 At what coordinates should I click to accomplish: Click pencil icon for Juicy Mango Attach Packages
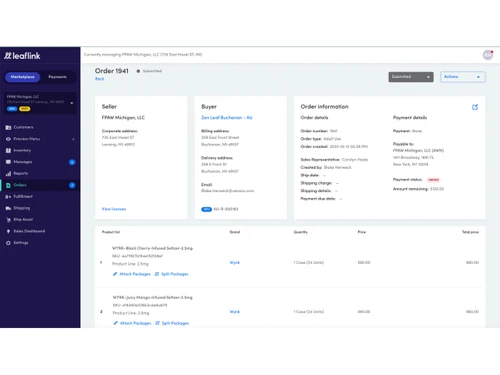(x=116, y=323)
